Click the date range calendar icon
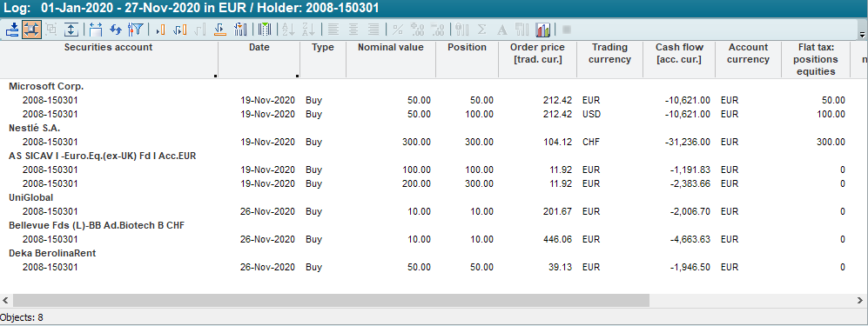Screen dimensions: 868x326 (96, 30)
